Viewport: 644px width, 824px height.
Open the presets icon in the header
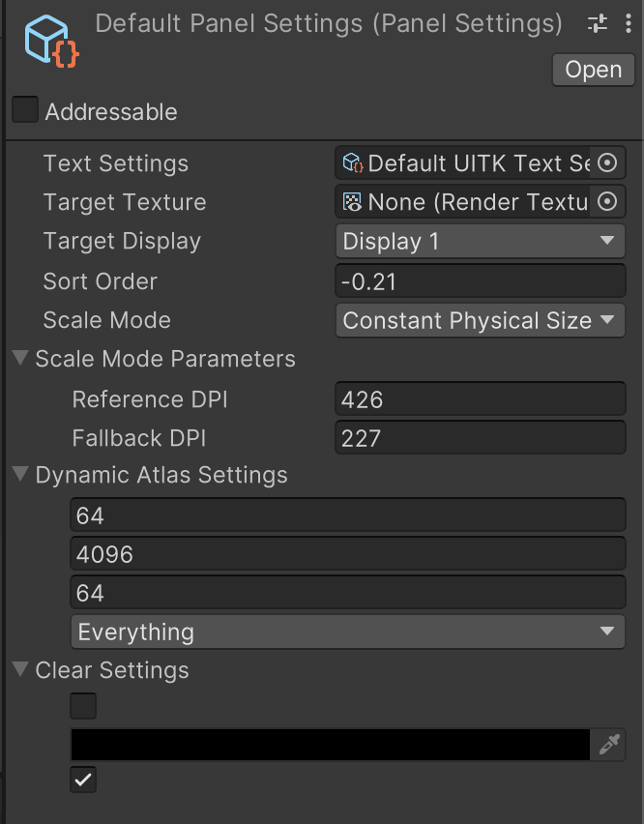tap(597, 23)
